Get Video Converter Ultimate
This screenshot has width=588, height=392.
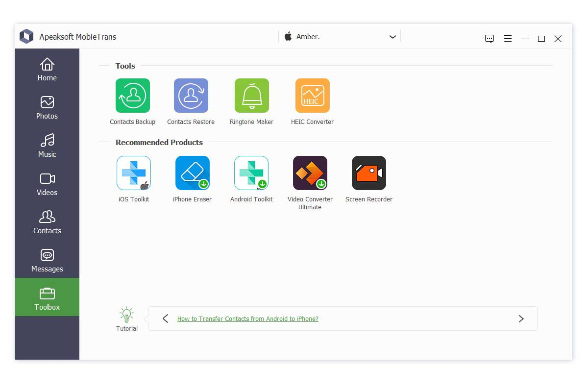coord(310,173)
